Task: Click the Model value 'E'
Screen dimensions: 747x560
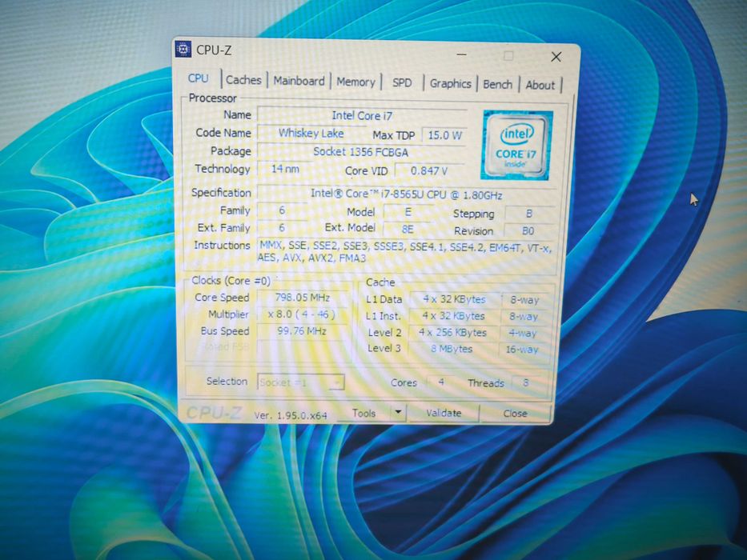Action: (408, 212)
